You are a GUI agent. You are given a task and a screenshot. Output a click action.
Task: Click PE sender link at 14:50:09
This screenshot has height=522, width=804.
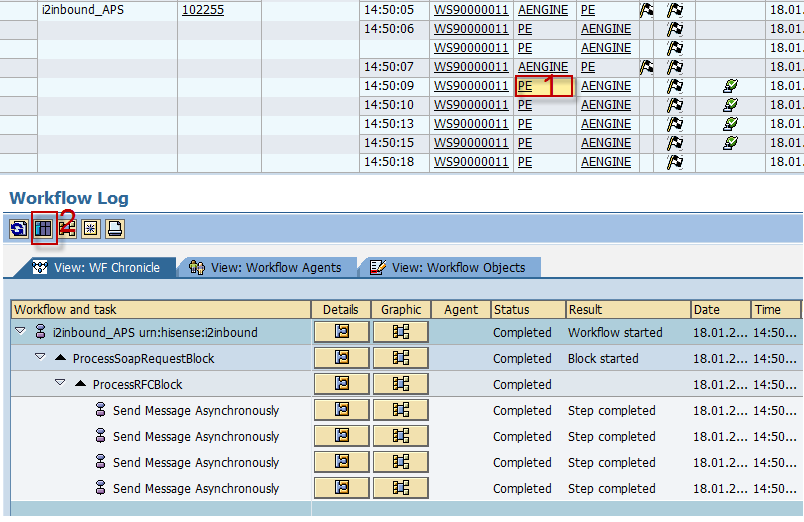pos(525,86)
